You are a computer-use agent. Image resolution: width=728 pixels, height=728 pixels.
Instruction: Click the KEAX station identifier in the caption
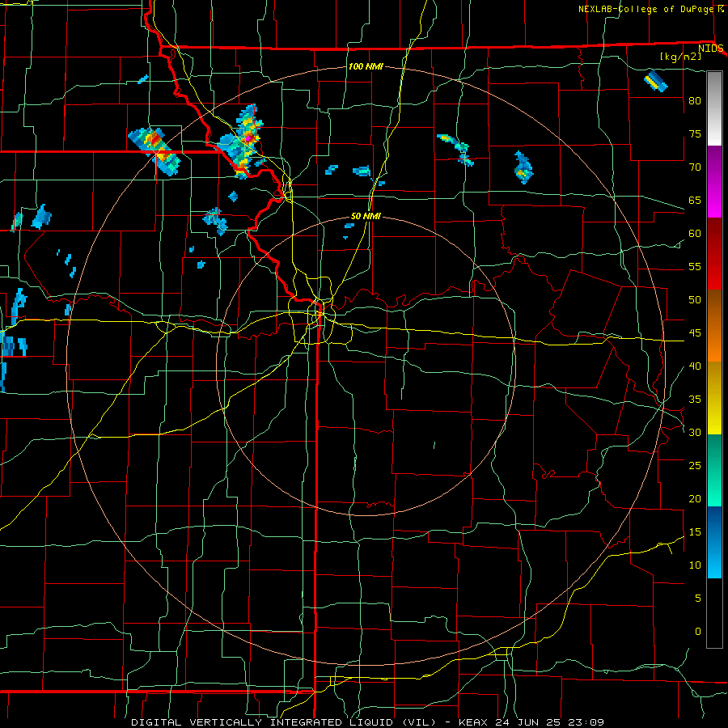pos(474,722)
